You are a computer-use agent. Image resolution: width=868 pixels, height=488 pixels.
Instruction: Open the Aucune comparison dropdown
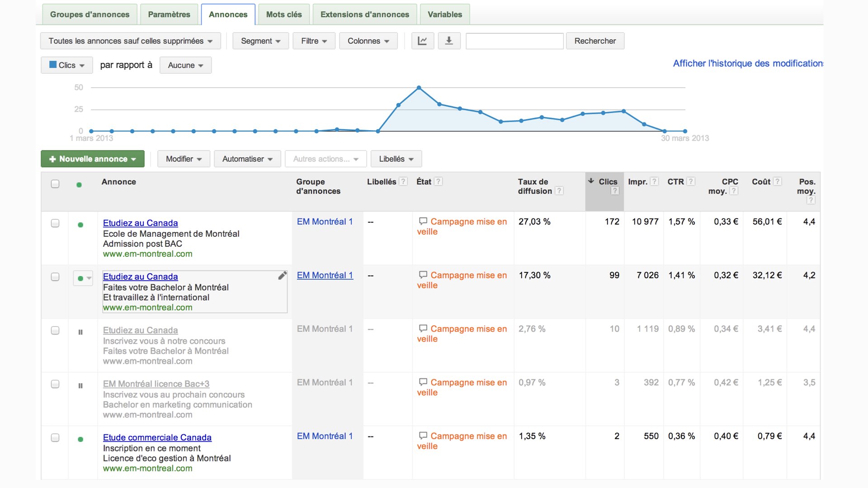185,65
